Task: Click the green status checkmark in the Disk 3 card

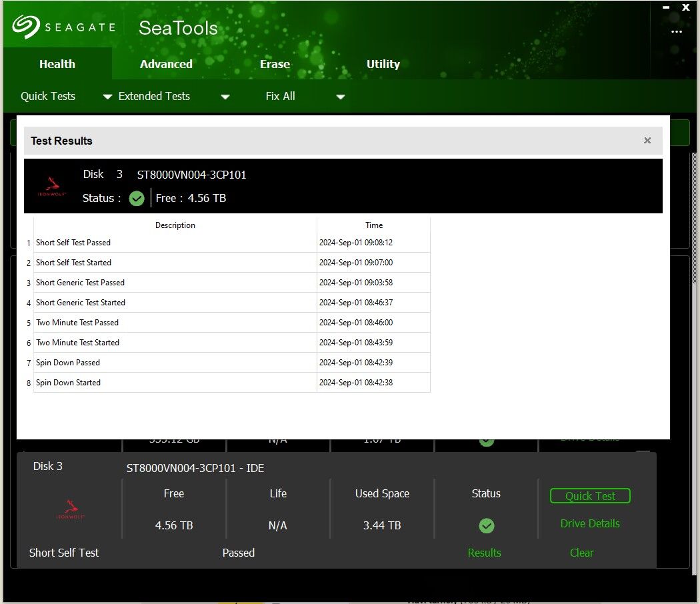Action: [486, 526]
